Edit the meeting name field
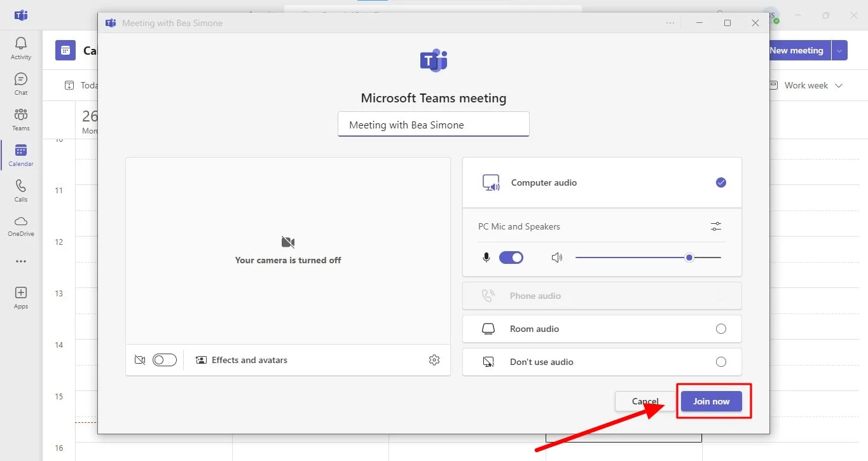The image size is (868, 461). tap(434, 125)
